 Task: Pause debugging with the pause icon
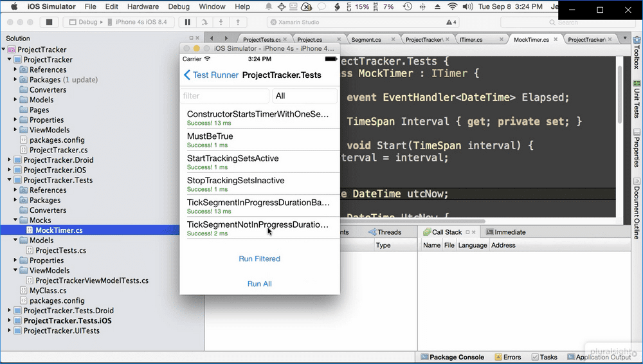187,22
